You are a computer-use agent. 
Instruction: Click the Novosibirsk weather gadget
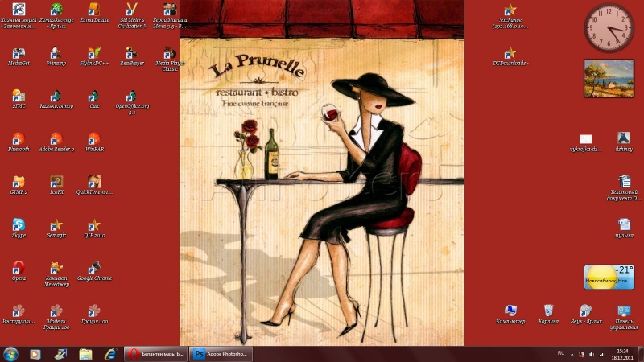(x=609, y=278)
